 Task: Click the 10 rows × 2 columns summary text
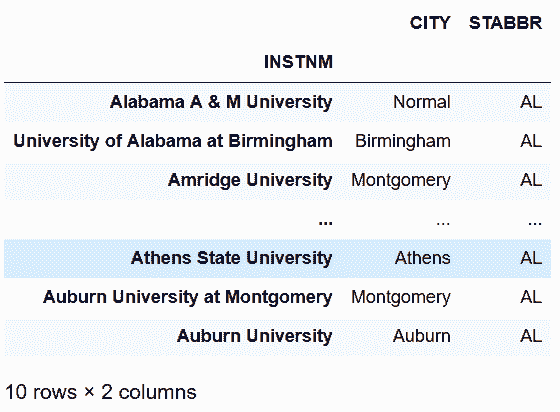pos(101,392)
